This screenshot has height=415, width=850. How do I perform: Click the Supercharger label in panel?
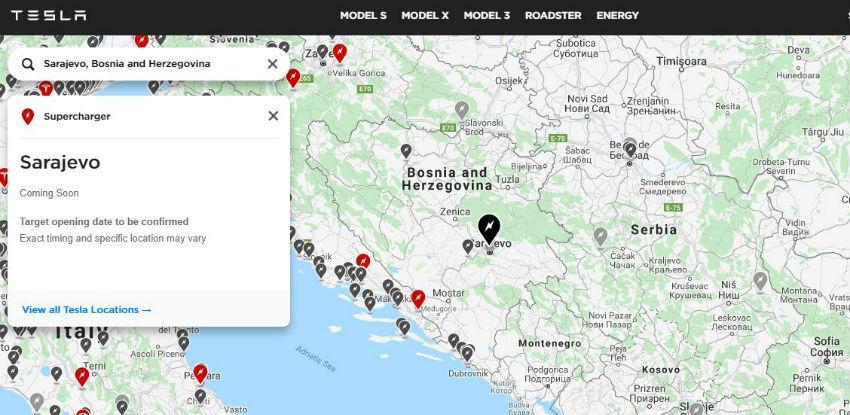77,116
